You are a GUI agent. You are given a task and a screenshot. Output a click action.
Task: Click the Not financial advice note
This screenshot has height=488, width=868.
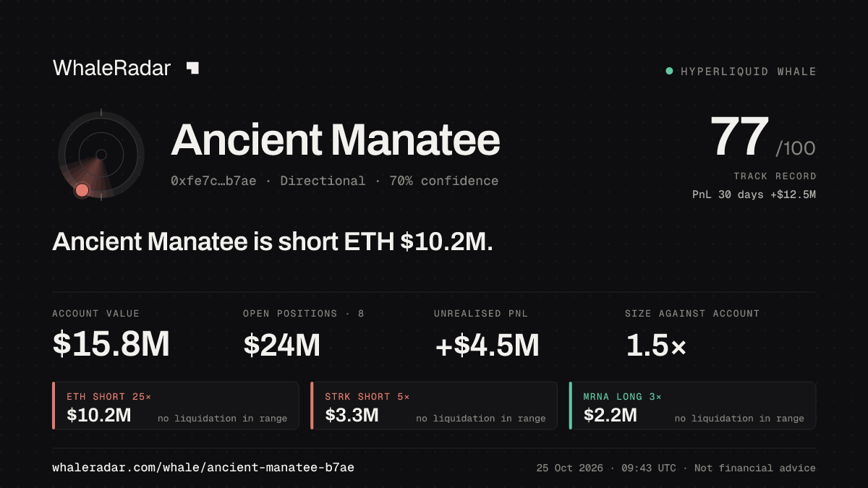pyautogui.click(x=755, y=468)
